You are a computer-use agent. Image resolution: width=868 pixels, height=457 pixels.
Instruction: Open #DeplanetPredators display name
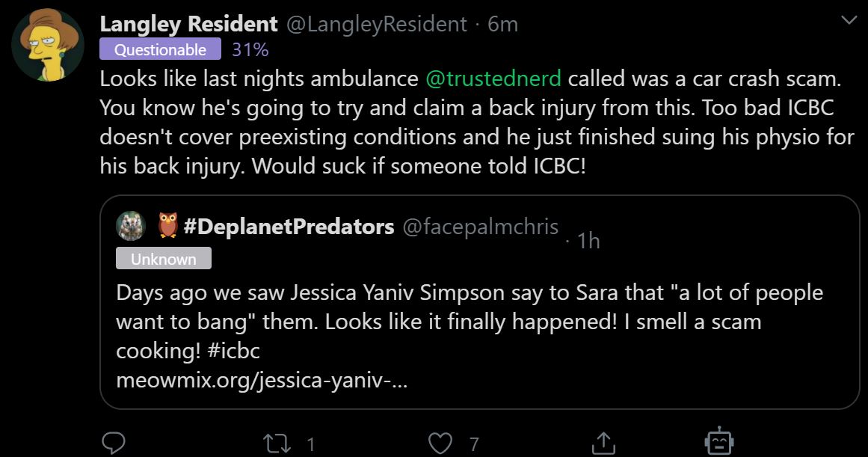[289, 226]
